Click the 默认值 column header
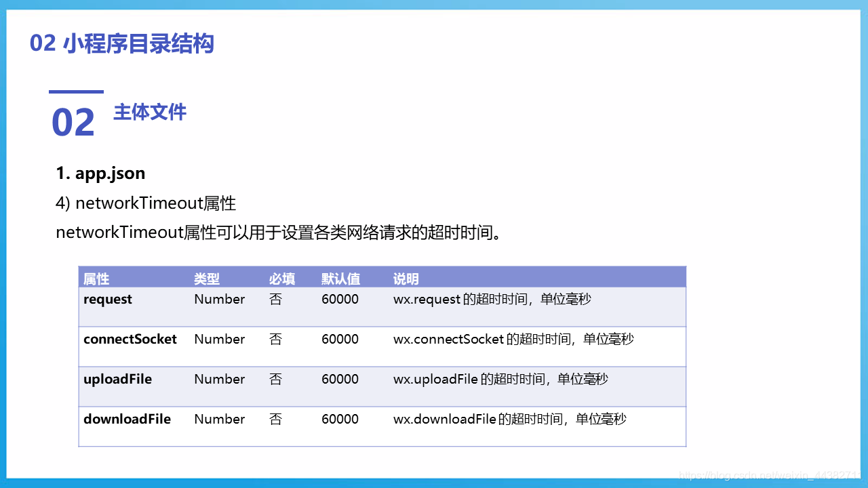The image size is (868, 488). click(x=341, y=279)
